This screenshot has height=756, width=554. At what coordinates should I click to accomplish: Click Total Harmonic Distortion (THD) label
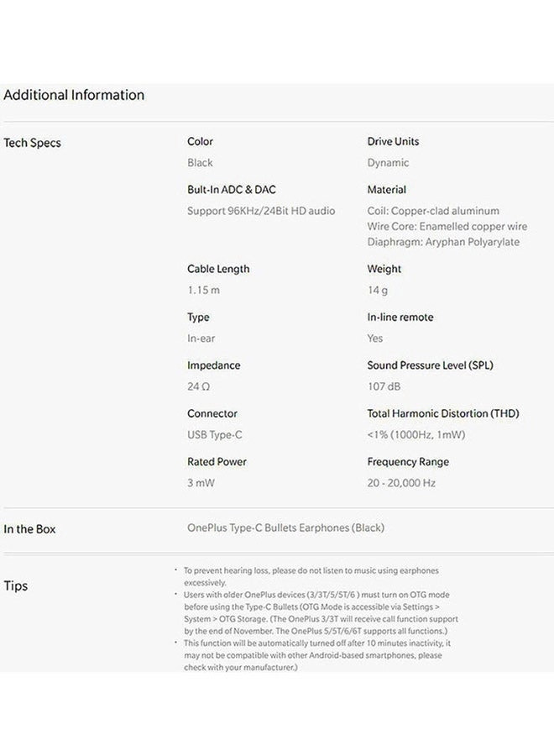click(443, 413)
